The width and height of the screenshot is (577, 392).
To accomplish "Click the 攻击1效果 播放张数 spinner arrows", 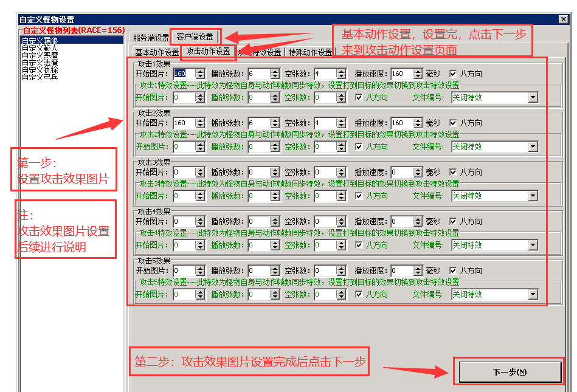I will coord(275,74).
